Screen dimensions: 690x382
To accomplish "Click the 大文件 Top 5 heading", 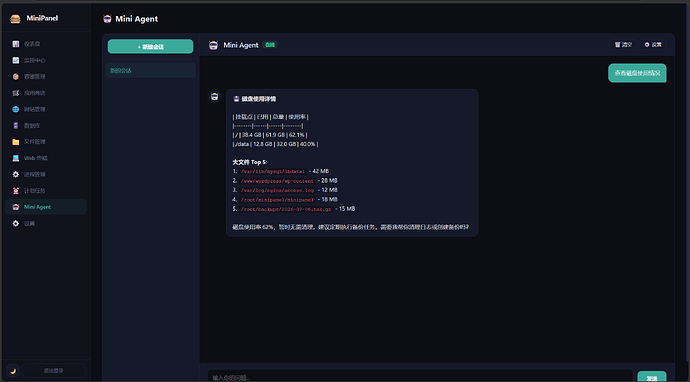I will pyautogui.click(x=250, y=162).
